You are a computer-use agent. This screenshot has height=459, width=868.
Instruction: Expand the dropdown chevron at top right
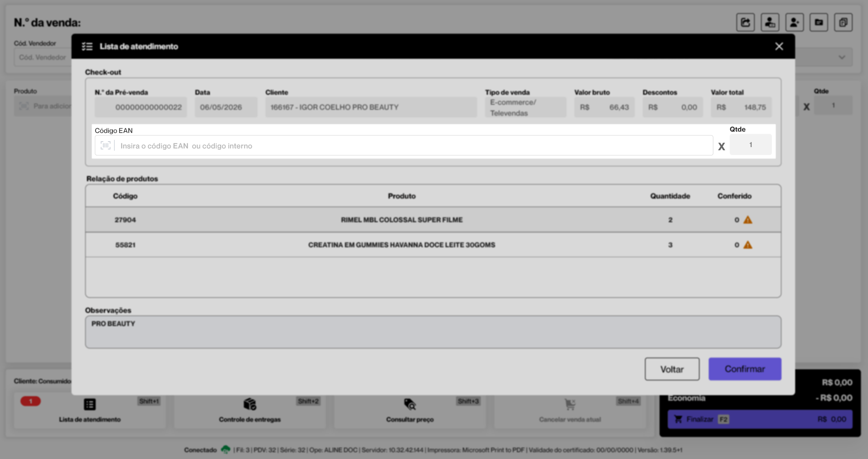click(x=842, y=57)
